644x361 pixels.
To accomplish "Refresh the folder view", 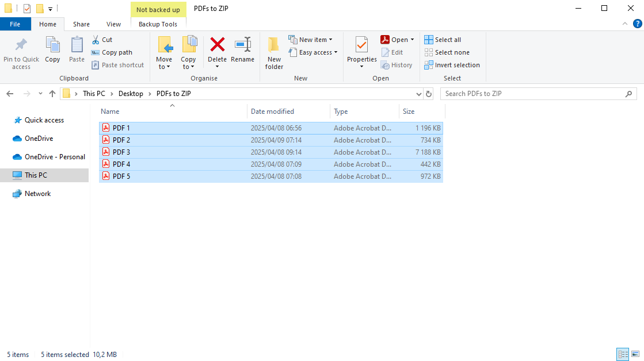I will click(429, 93).
